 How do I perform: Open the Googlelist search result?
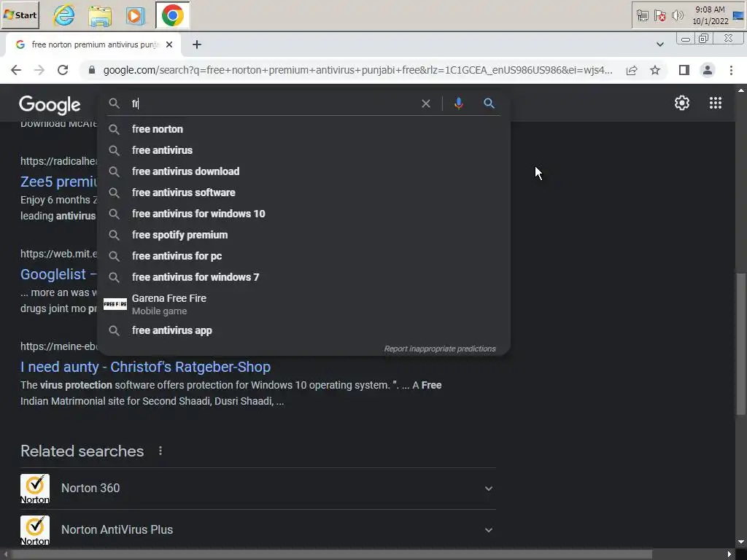pyautogui.click(x=58, y=274)
